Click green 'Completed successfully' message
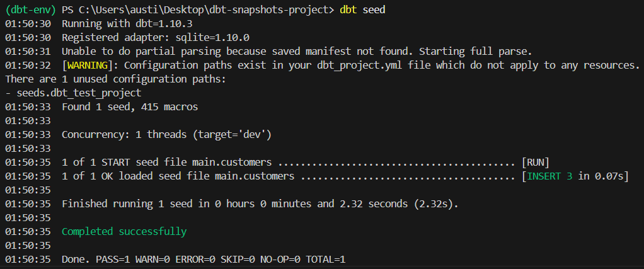644x269 pixels. tap(124, 231)
